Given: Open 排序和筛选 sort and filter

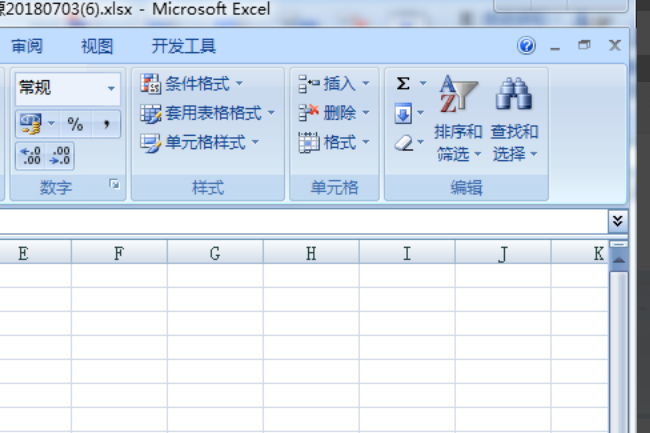Looking at the screenshot, I should coord(458,119).
